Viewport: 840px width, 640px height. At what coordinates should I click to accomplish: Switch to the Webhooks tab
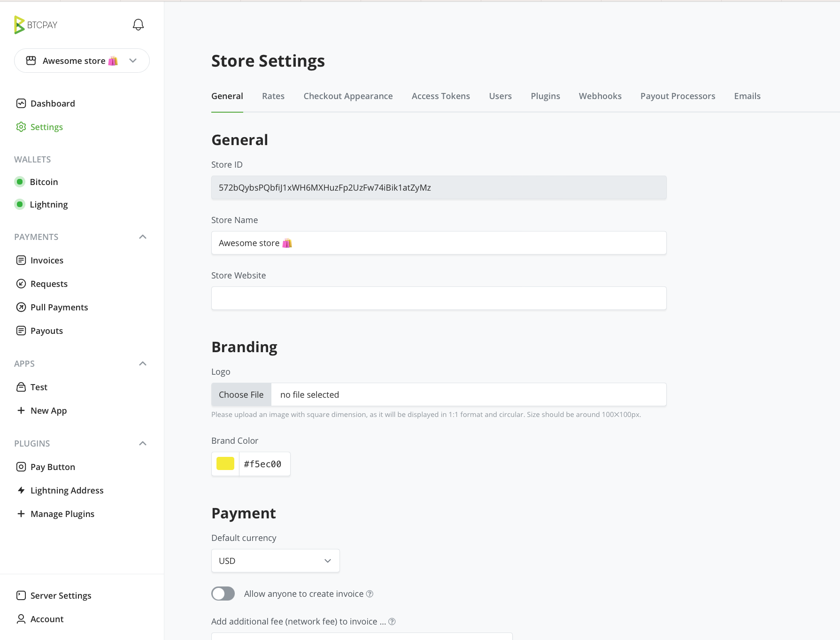(600, 96)
